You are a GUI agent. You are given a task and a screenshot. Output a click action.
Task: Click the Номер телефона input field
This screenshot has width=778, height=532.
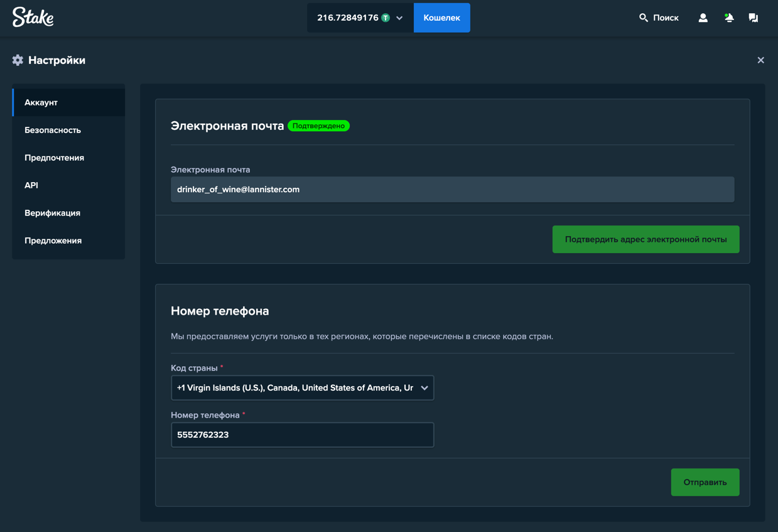[302, 435]
